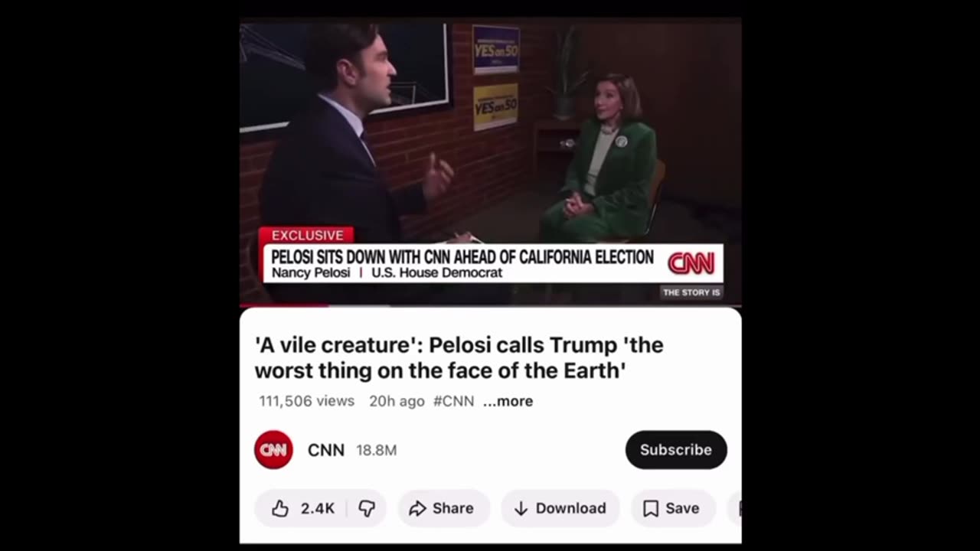Click the Save button label
The width and height of the screenshot is (980, 551).
point(682,508)
